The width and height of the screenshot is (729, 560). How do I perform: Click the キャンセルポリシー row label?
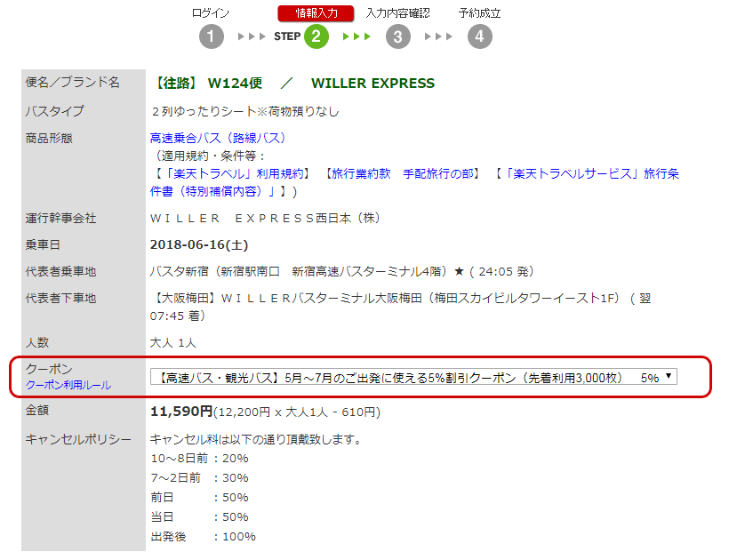[78, 439]
